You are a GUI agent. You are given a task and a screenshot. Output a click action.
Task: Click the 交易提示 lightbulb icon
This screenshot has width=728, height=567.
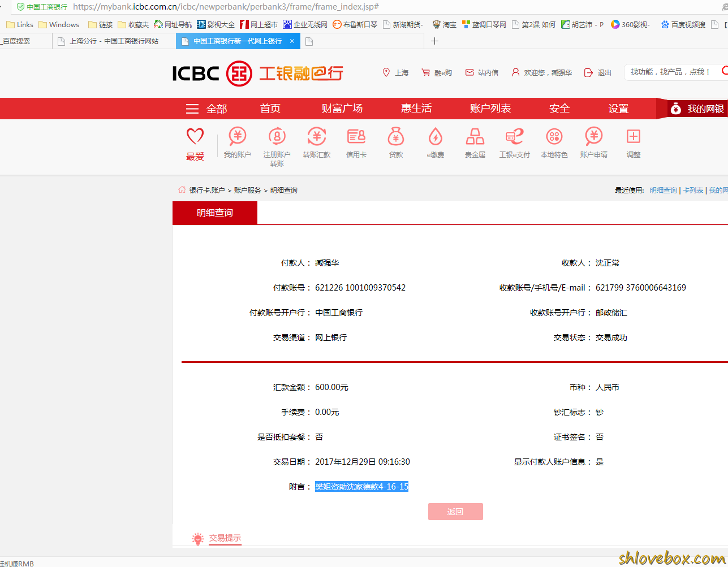point(197,539)
